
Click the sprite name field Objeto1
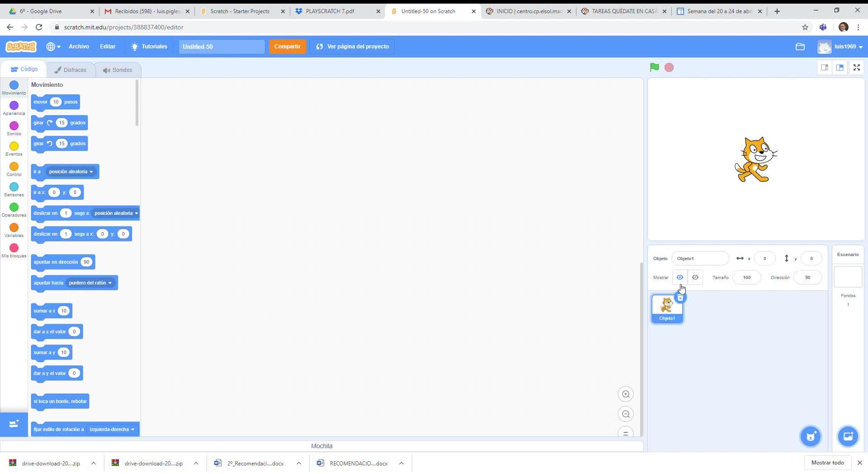700,259
